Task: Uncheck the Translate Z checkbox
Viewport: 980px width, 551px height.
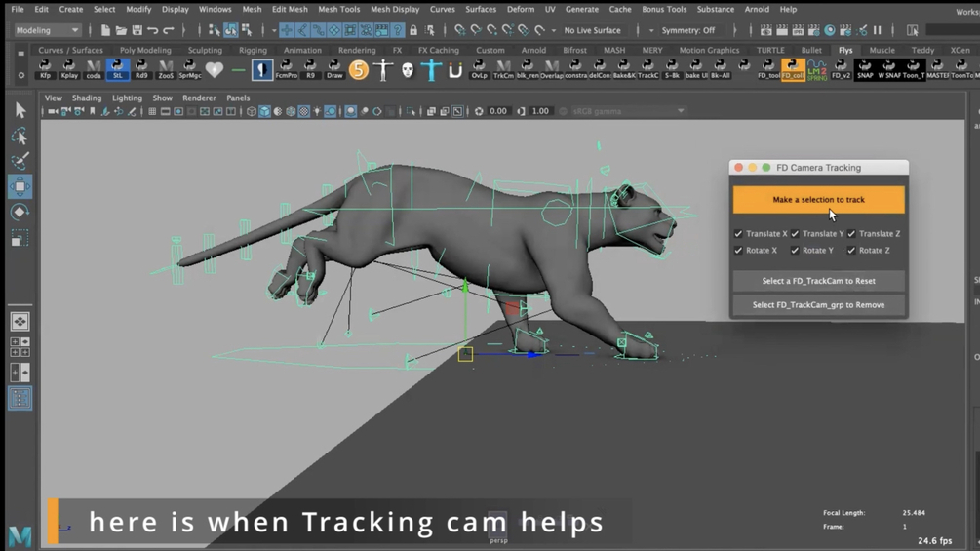Action: [x=851, y=234]
